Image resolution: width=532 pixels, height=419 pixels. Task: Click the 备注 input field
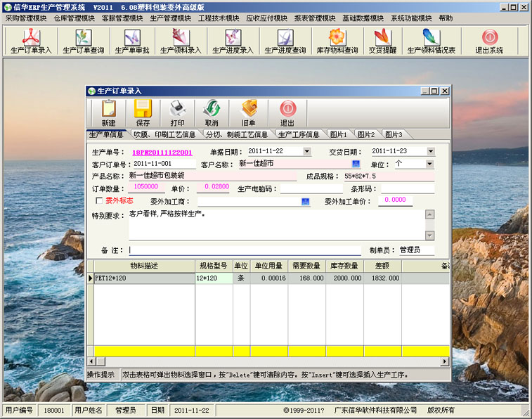245,250
